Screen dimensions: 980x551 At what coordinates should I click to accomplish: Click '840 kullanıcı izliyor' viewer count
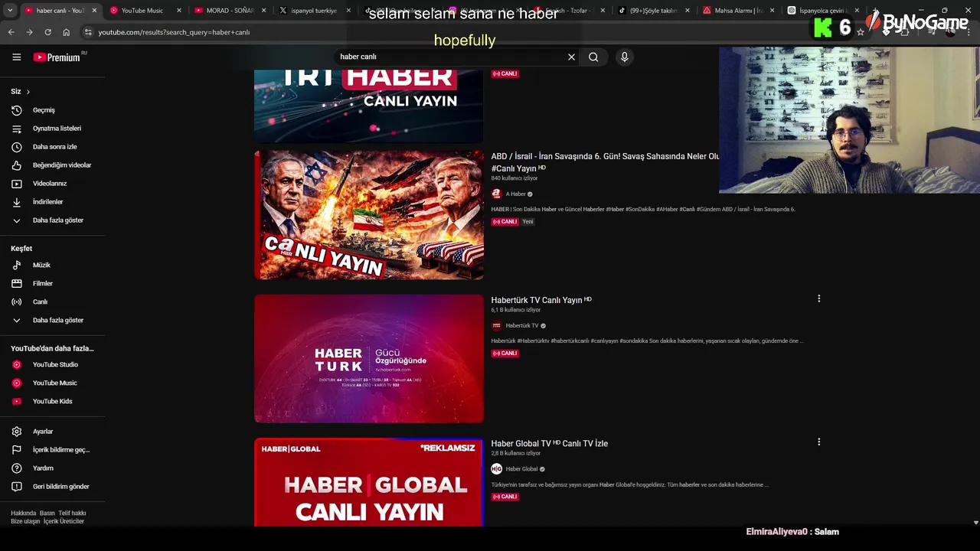pyautogui.click(x=514, y=178)
